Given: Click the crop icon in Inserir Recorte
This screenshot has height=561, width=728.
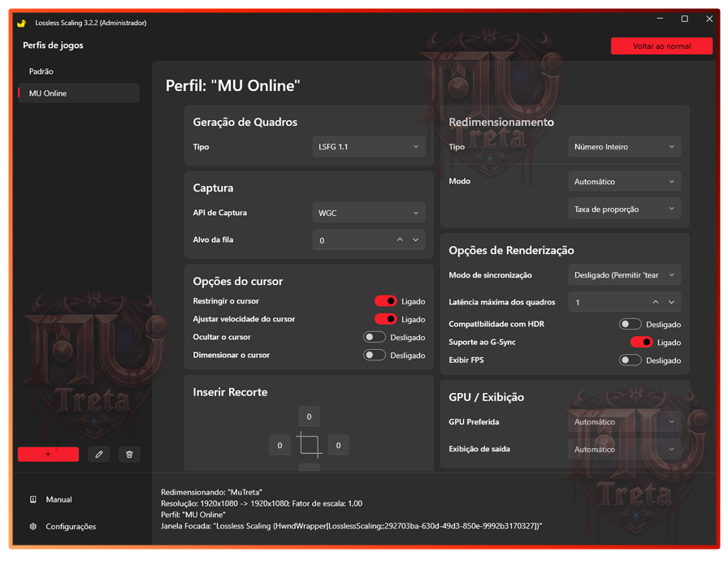Looking at the screenshot, I should [309, 445].
